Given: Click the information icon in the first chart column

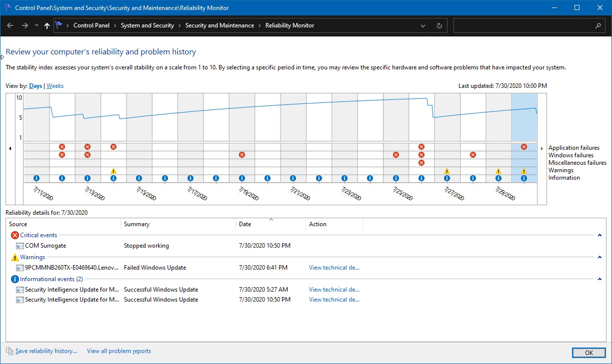Looking at the screenshot, I should tap(36, 178).
